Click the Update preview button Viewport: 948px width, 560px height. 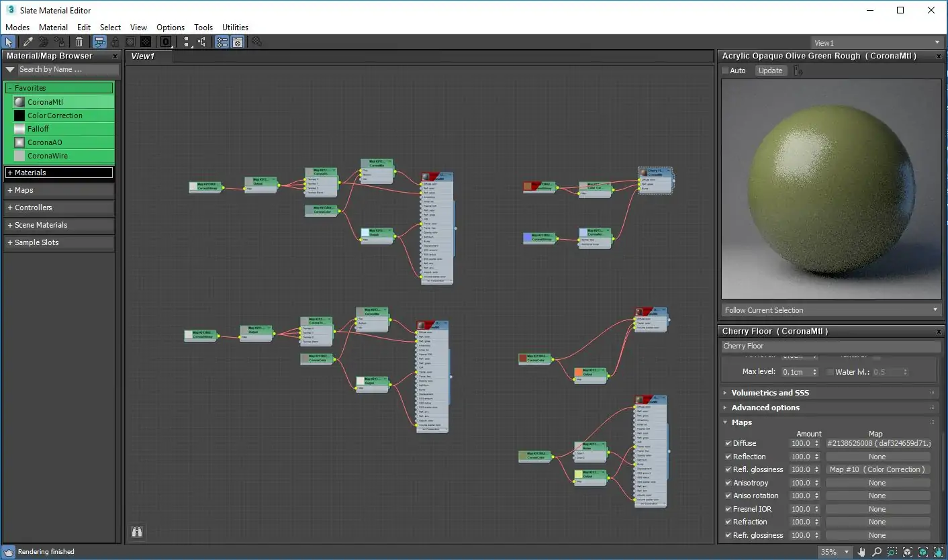(x=770, y=71)
